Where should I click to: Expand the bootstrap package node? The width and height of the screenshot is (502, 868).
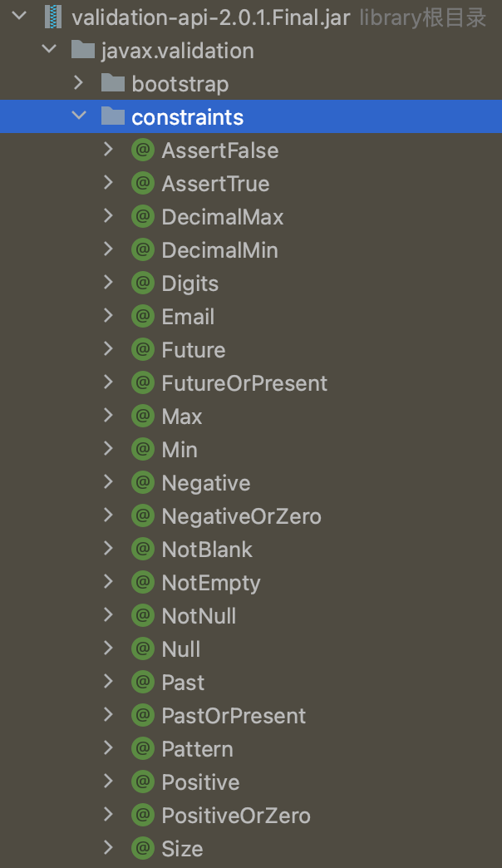(79, 82)
